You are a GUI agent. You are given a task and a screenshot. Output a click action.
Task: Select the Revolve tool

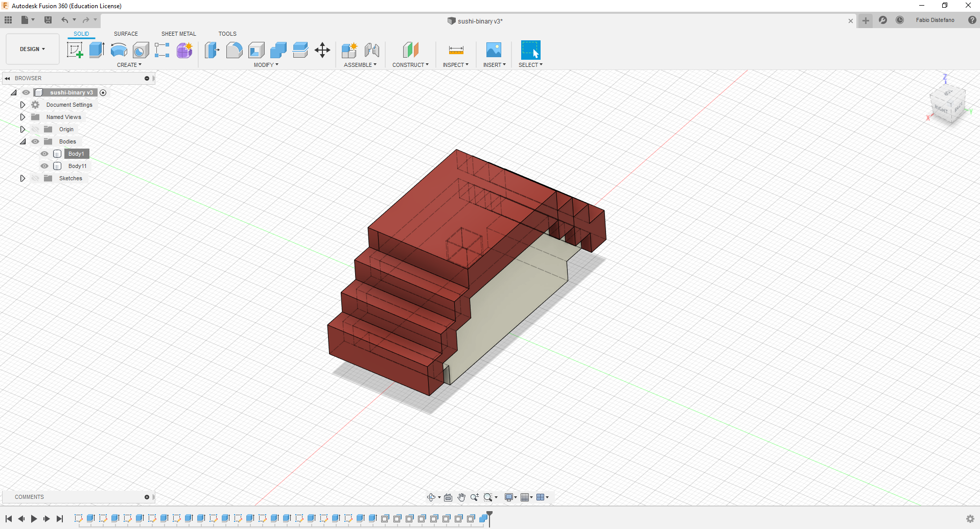[x=119, y=50]
